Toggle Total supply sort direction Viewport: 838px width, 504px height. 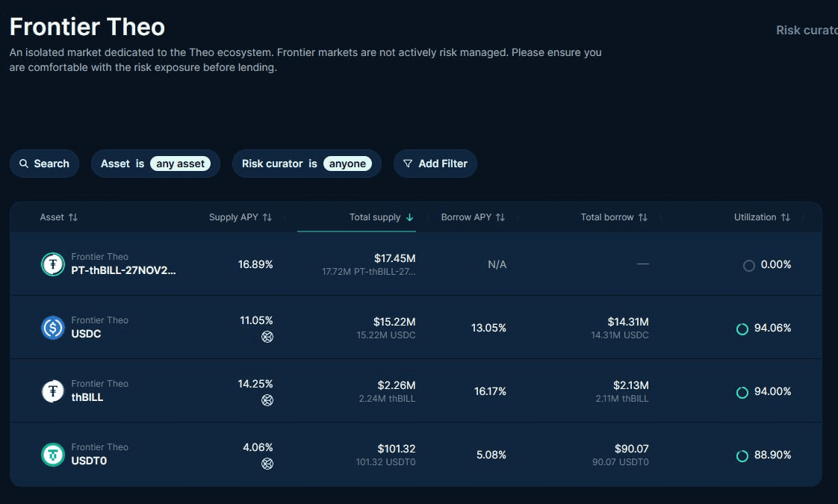pos(381,217)
